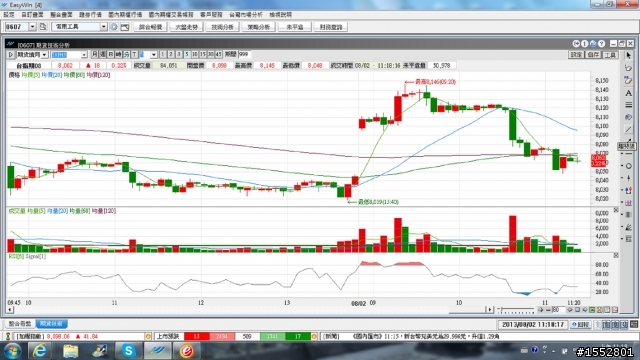Expand the highlighted symbol code dropdown
Screen dimensions: 640x360
tap(84, 55)
